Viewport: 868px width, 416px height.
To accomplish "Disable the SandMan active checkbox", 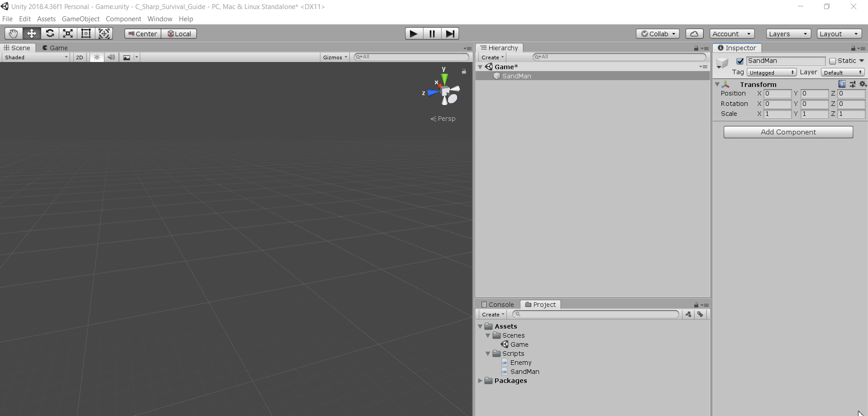I will click(740, 61).
